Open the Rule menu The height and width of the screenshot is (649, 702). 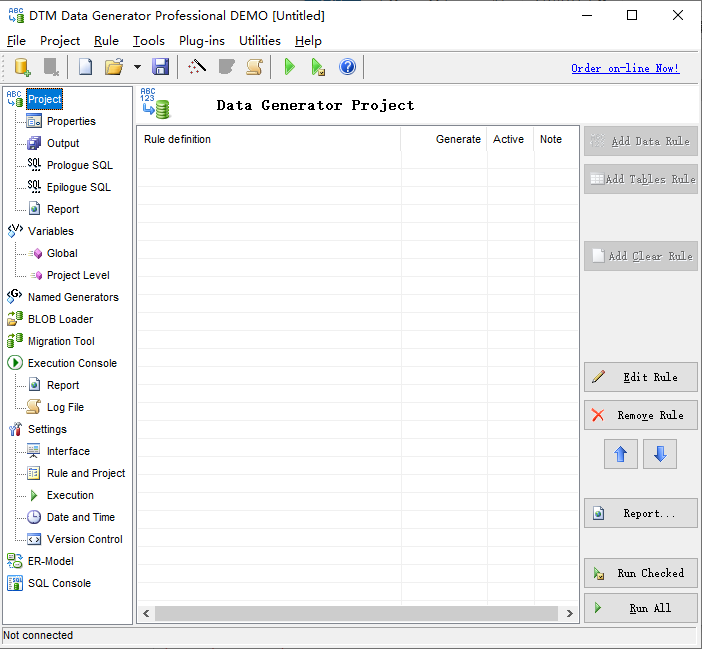pyautogui.click(x=106, y=41)
